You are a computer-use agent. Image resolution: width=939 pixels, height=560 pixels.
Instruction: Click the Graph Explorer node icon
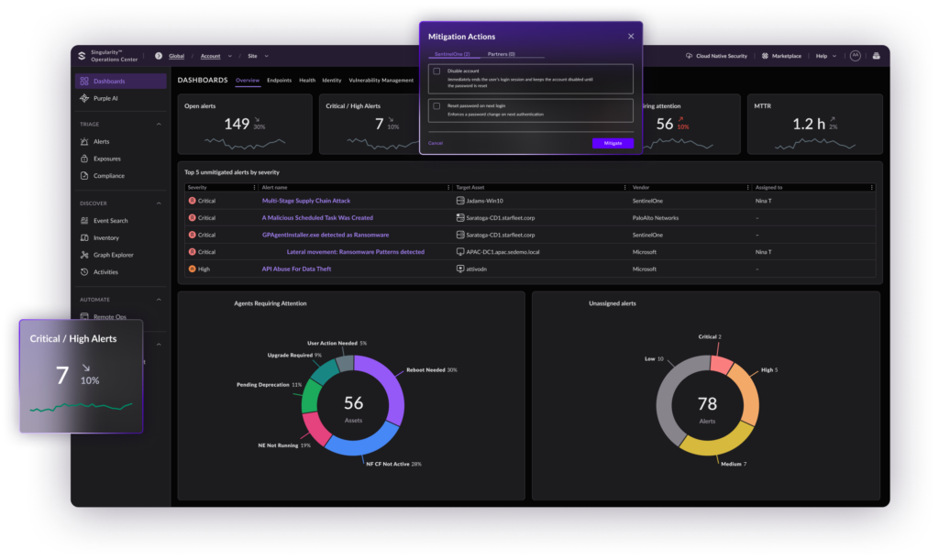tap(84, 255)
